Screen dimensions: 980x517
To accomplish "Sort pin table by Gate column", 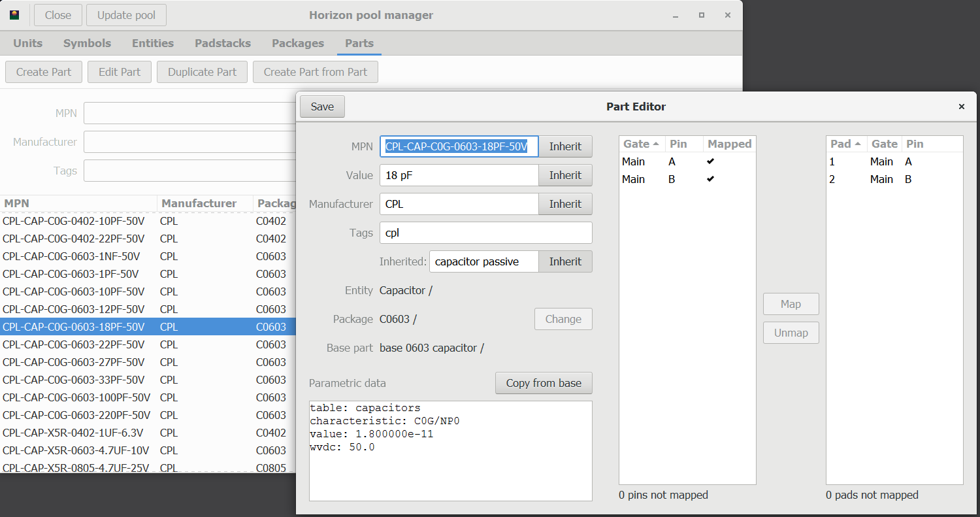I will pyautogui.click(x=642, y=144).
